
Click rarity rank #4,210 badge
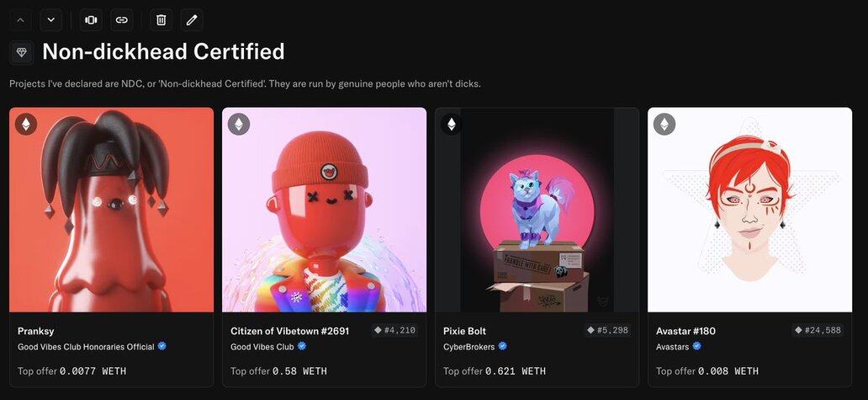click(x=394, y=330)
